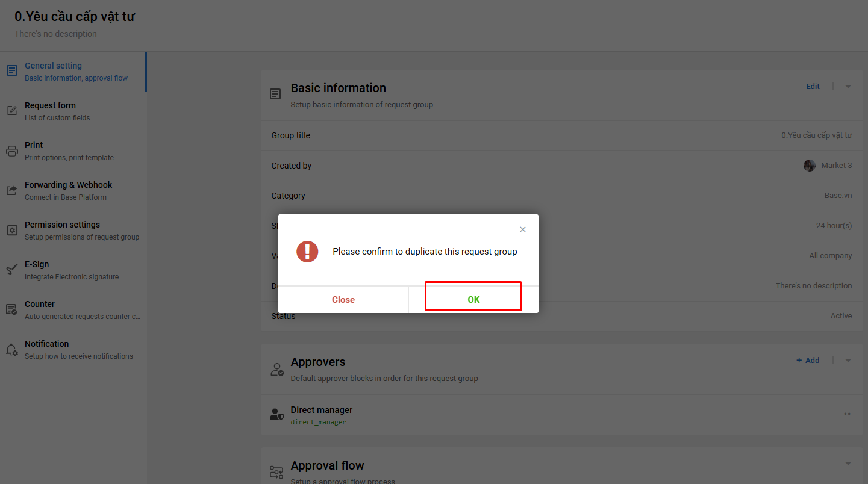Click the Direct manager user icon
868x484 pixels.
click(x=276, y=414)
